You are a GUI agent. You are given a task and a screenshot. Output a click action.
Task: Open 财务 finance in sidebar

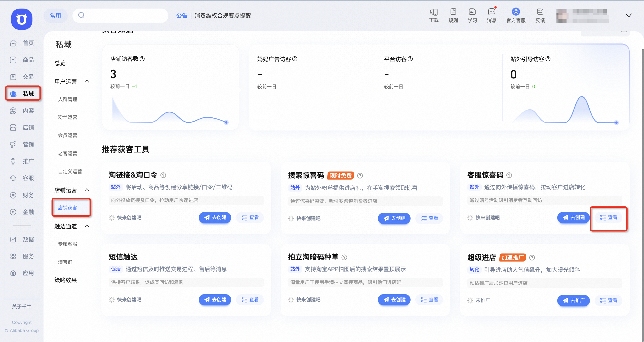(22, 195)
